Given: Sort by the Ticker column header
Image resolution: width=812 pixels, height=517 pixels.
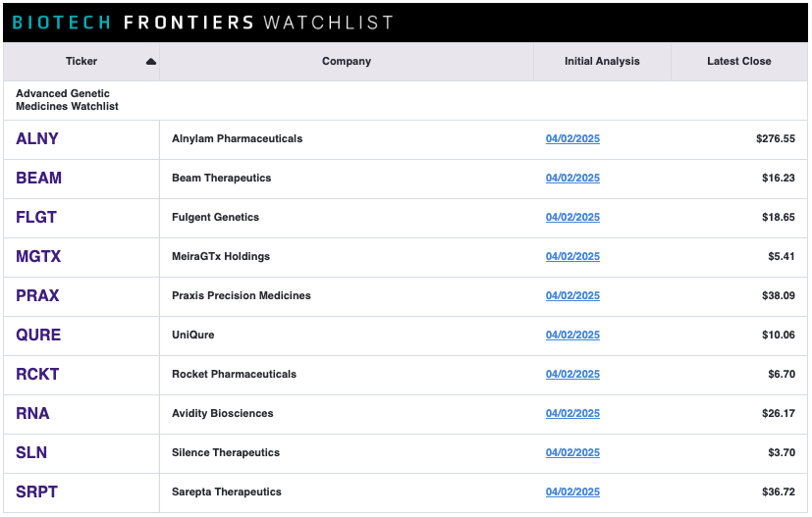Looking at the screenshot, I should [81, 61].
